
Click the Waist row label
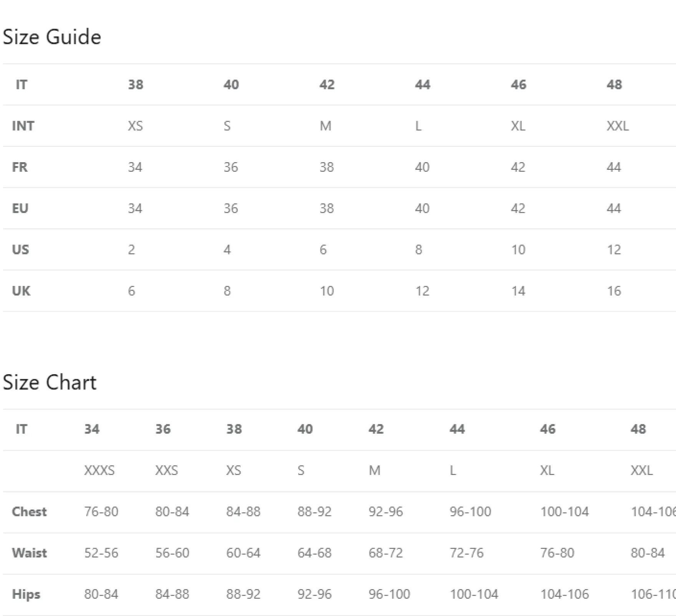[30, 553]
